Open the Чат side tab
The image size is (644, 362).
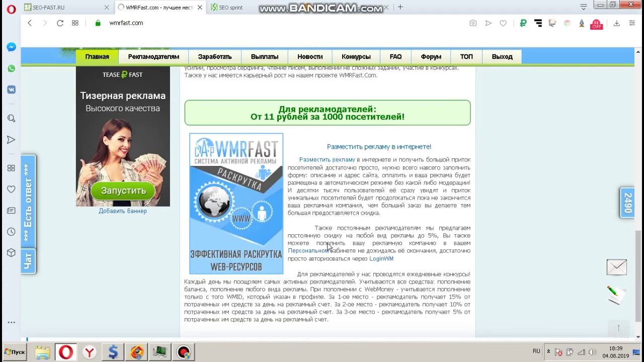(x=28, y=261)
